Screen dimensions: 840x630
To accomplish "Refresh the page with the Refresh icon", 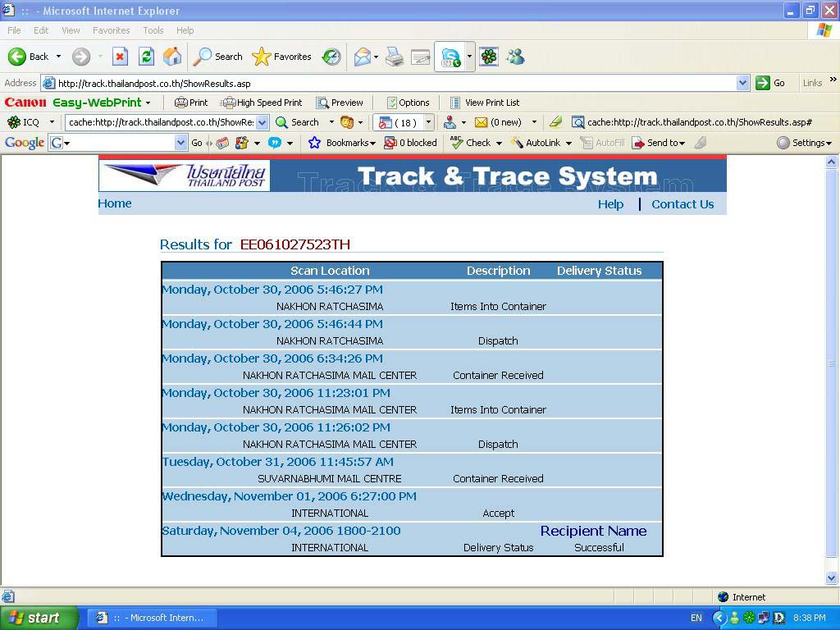I will (146, 57).
